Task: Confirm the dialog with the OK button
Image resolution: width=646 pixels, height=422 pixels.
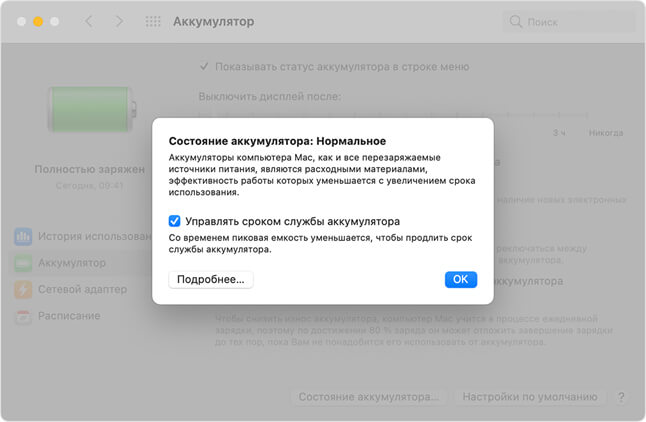Action: click(x=461, y=279)
